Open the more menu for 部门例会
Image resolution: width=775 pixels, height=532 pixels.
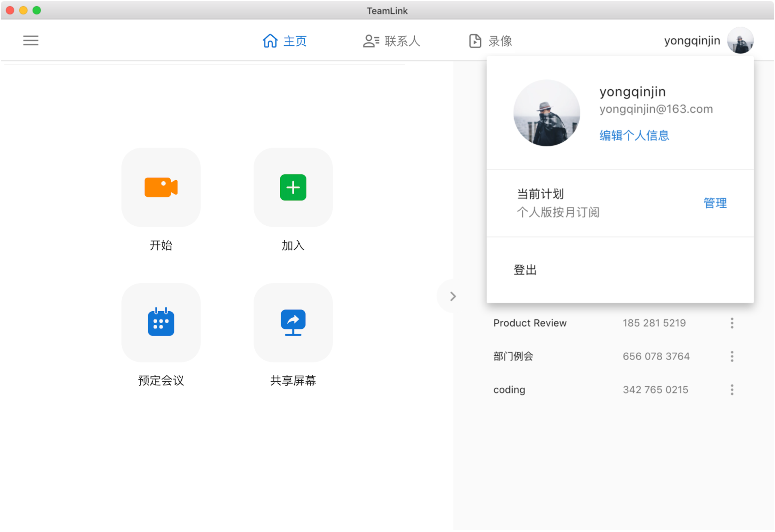(x=732, y=356)
